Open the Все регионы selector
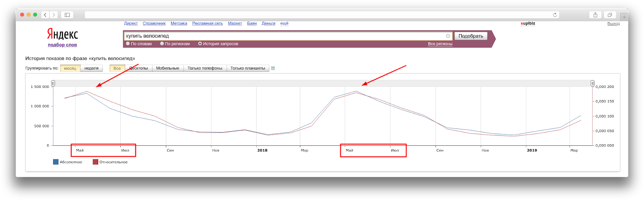This screenshot has height=200, width=644. [x=440, y=44]
